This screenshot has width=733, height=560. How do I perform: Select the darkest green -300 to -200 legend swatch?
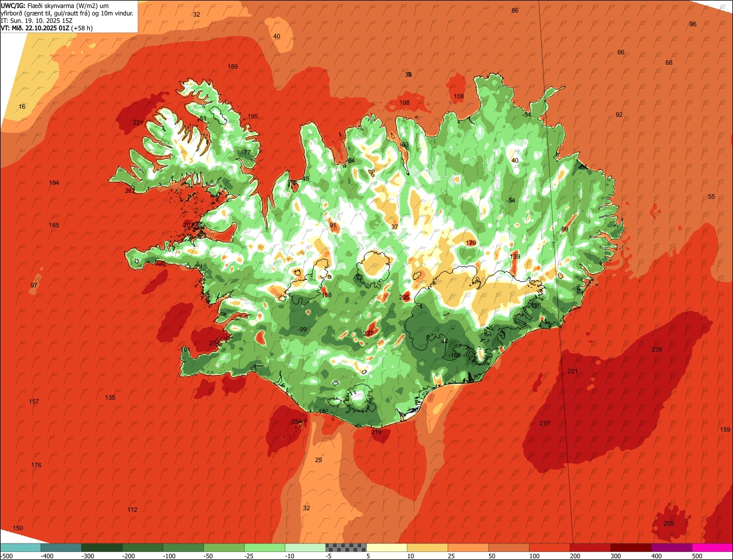(x=102, y=547)
